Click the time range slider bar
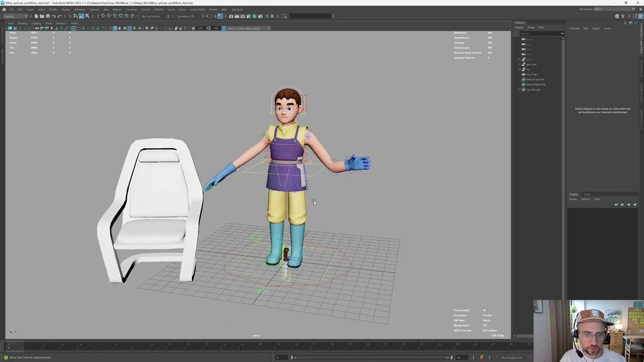The width and height of the screenshot is (644, 362). [x=371, y=357]
